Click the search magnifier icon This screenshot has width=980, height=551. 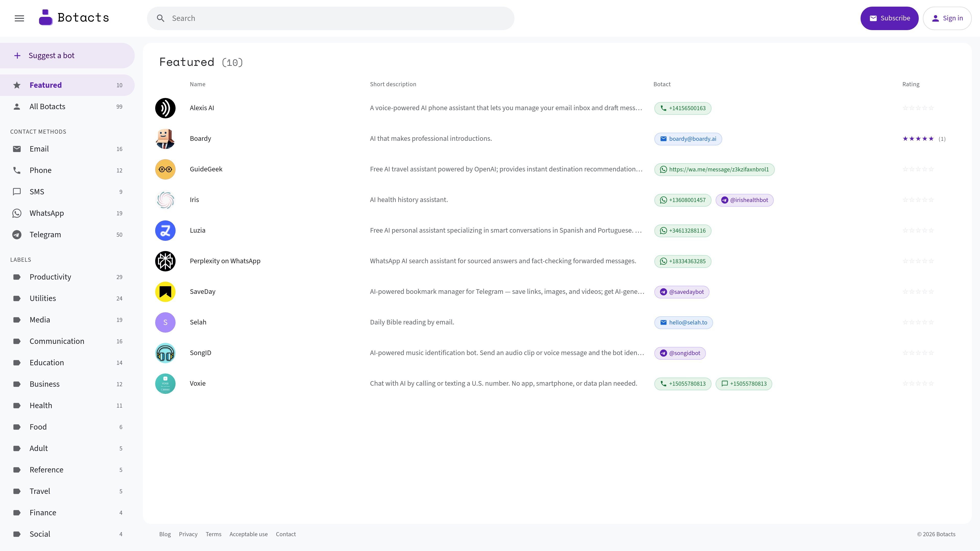(x=161, y=18)
